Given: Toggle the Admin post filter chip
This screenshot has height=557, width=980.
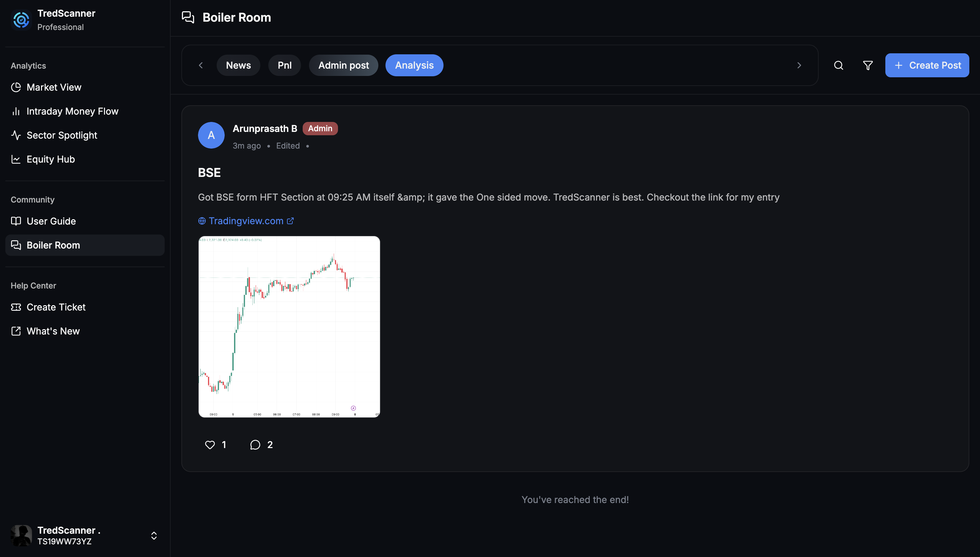Looking at the screenshot, I should coord(343,65).
